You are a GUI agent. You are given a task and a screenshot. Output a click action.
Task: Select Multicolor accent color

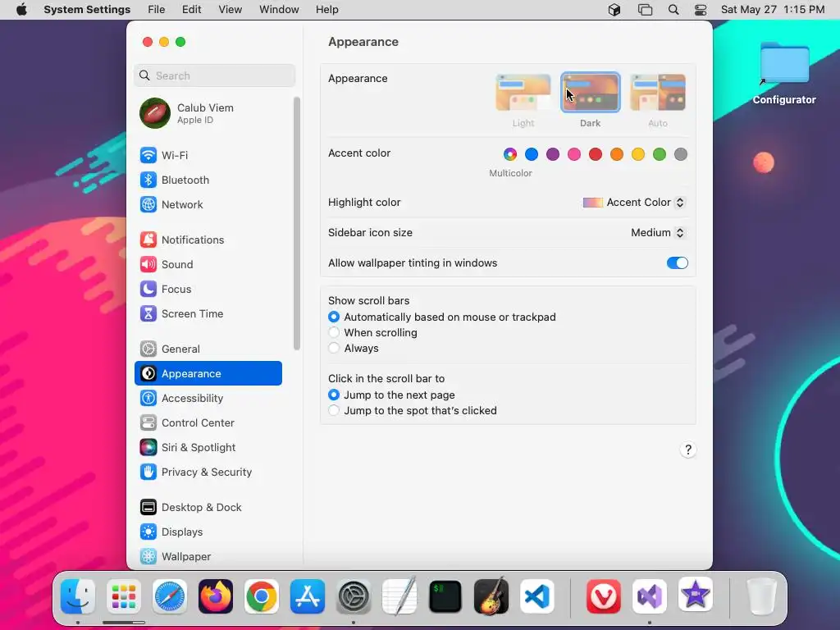pos(510,154)
